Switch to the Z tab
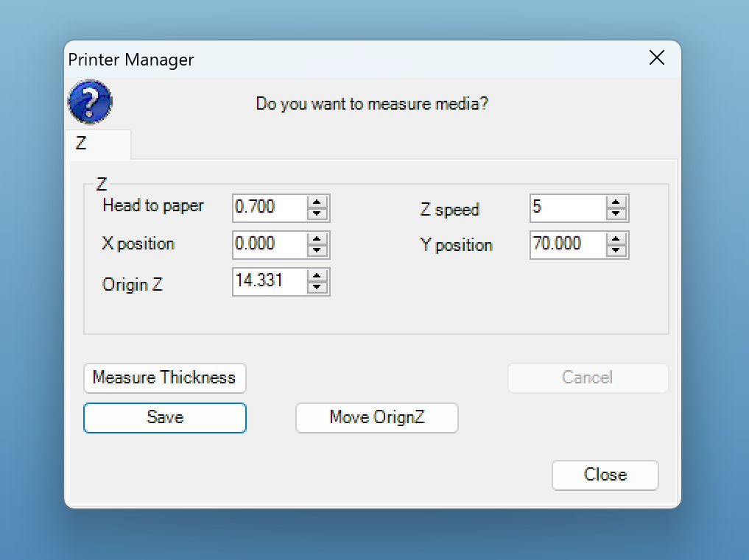This screenshot has height=560, width=749. (82, 144)
